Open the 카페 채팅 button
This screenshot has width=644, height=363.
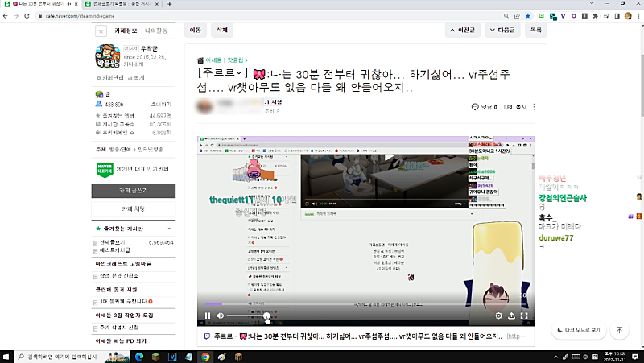click(133, 209)
